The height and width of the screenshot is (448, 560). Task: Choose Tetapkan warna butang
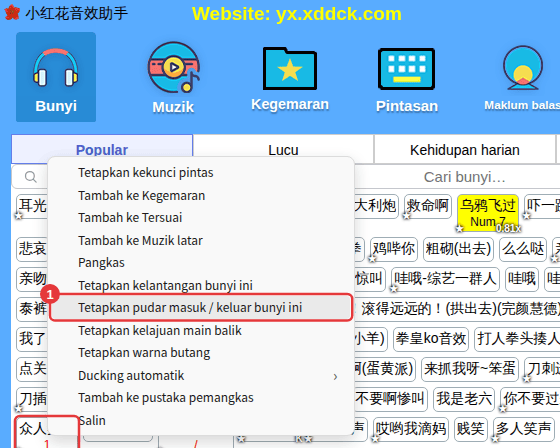pyautogui.click(x=201, y=353)
